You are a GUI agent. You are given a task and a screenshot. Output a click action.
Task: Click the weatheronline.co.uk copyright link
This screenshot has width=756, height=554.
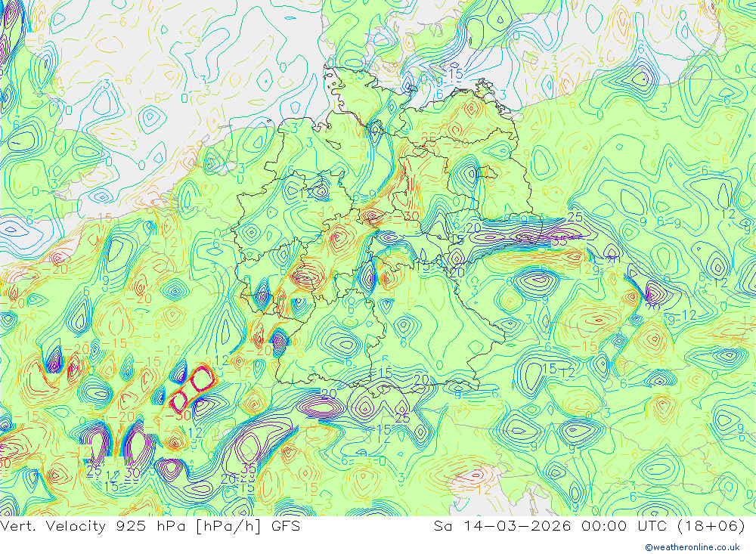click(x=692, y=546)
